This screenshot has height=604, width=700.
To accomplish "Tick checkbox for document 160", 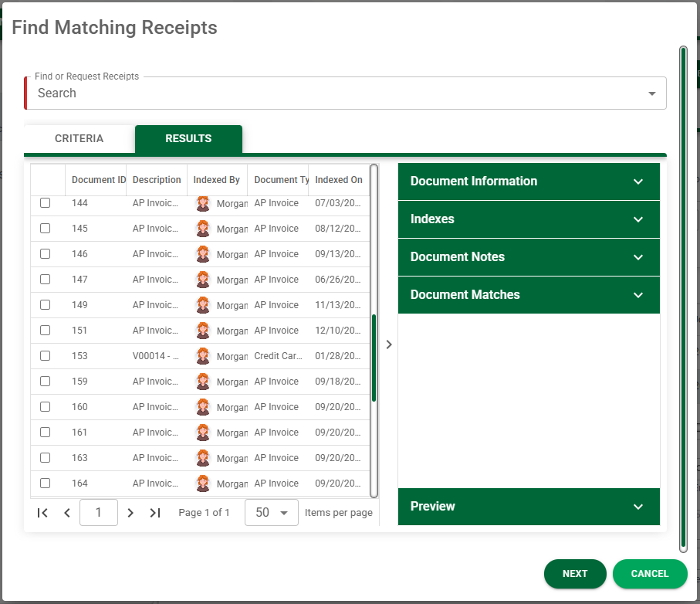I will pos(45,406).
